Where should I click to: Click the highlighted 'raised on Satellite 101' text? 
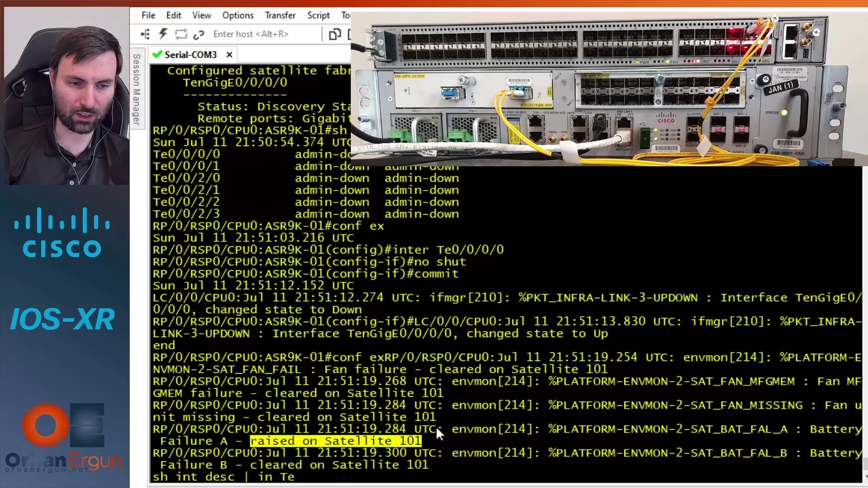335,441
